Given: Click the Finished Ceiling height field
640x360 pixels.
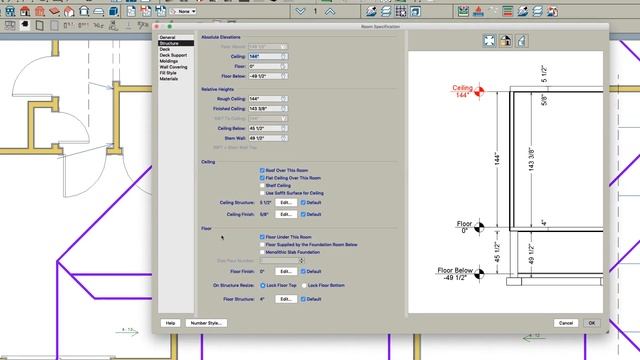Looking at the screenshot, I should (268, 109).
